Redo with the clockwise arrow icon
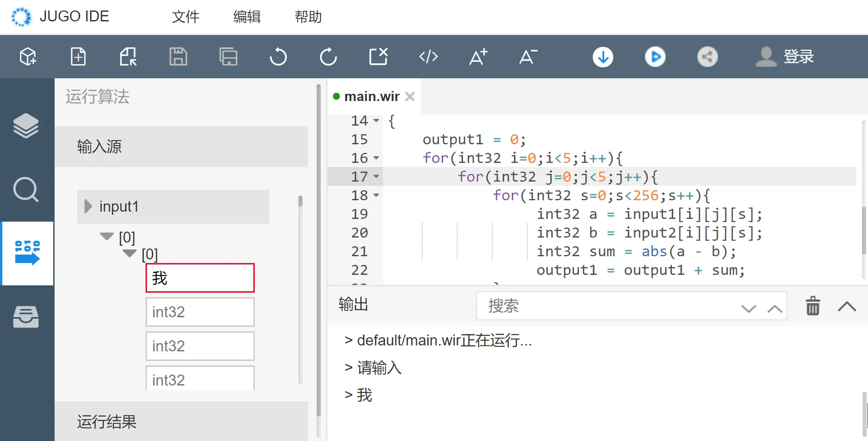The height and width of the screenshot is (441, 868). tap(328, 57)
